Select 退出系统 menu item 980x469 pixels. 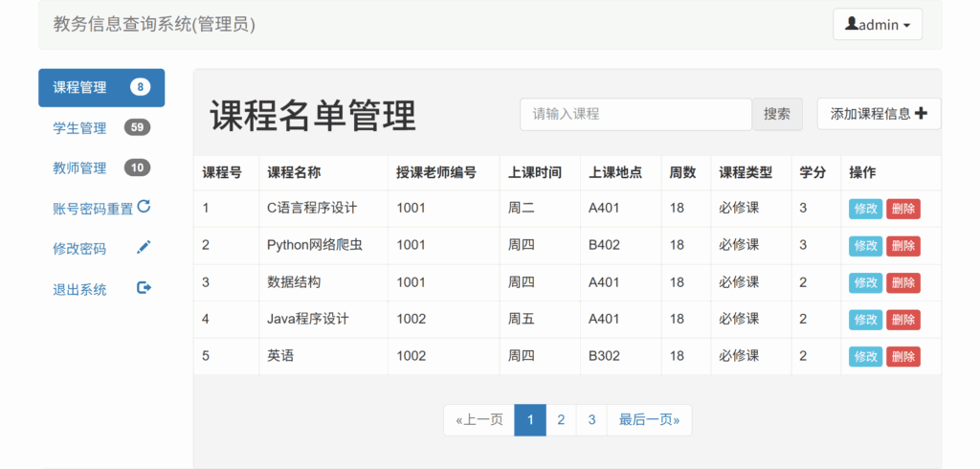(x=101, y=289)
